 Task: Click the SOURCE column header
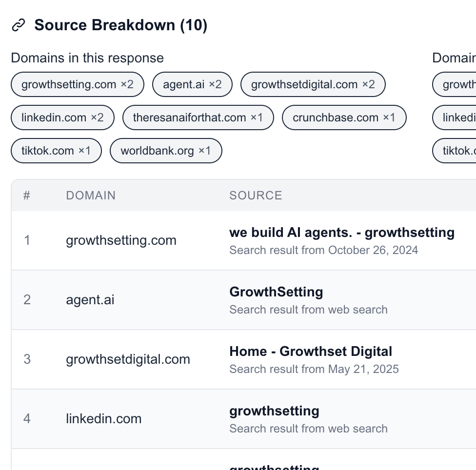tap(256, 196)
